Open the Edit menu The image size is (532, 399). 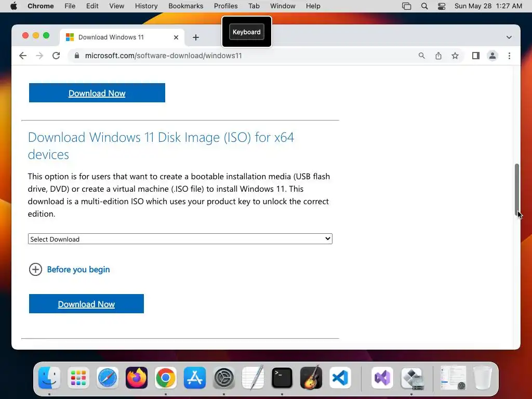click(x=92, y=6)
